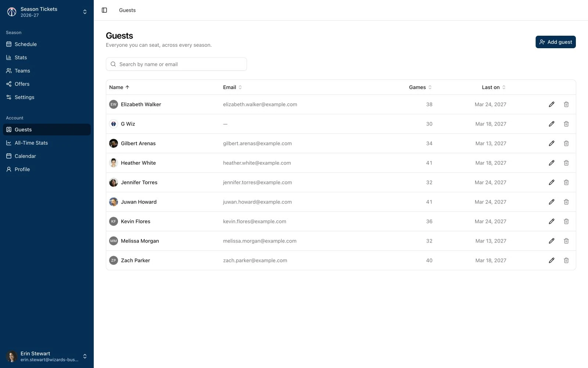The width and height of the screenshot is (588, 368).
Task: Open the Teams page
Action: (x=47, y=71)
